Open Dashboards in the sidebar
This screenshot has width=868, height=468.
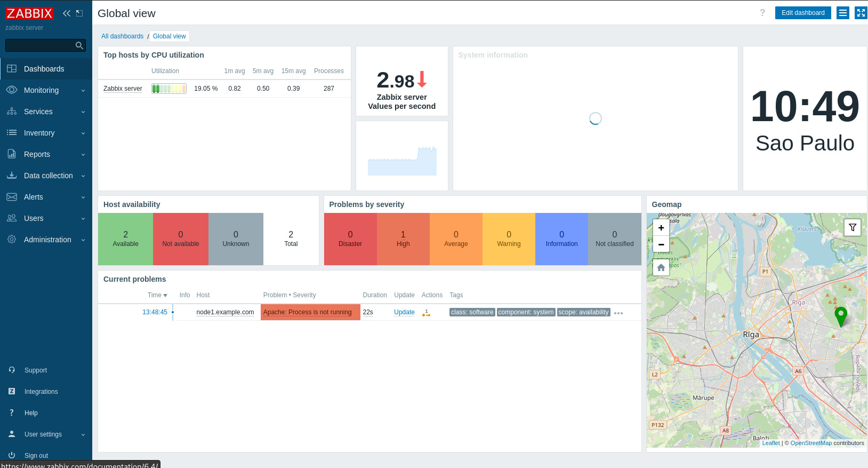(x=46, y=69)
